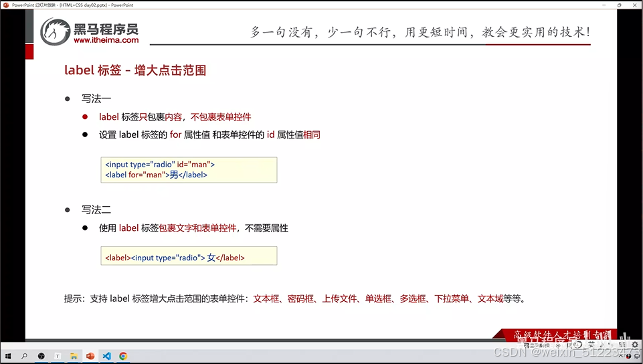Click the red word "上传文件" in the hint
Image resolution: width=643 pixels, height=364 pixels.
click(x=339, y=299)
